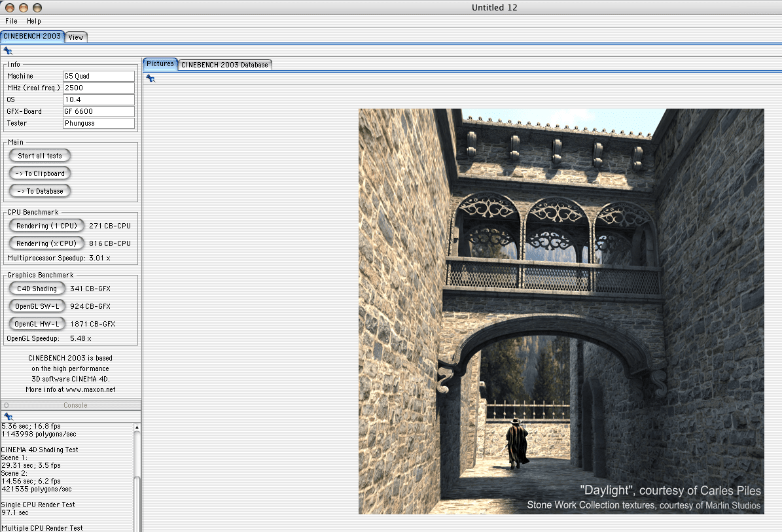Collapse the Console panel via its title bar

pyautogui.click(x=75, y=405)
